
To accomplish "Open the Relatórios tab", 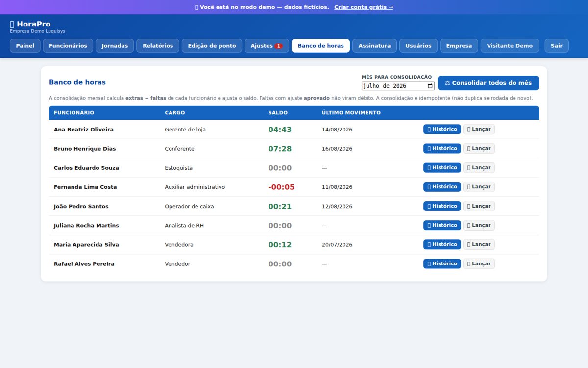I will coord(158,46).
